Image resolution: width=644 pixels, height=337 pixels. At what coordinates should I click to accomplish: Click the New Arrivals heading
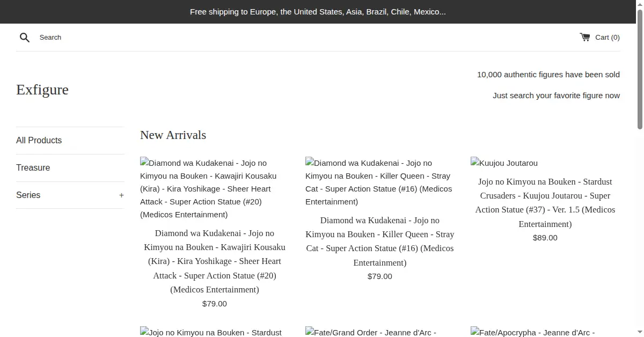coord(173,135)
